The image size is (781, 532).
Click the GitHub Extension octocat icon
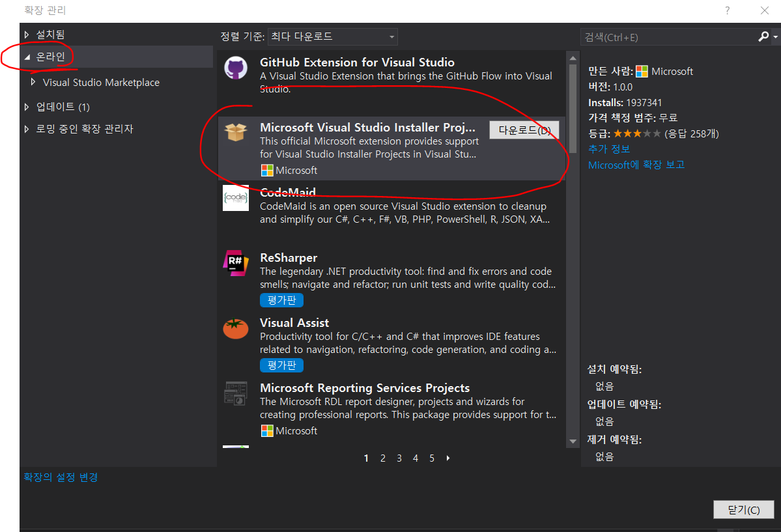click(x=236, y=68)
